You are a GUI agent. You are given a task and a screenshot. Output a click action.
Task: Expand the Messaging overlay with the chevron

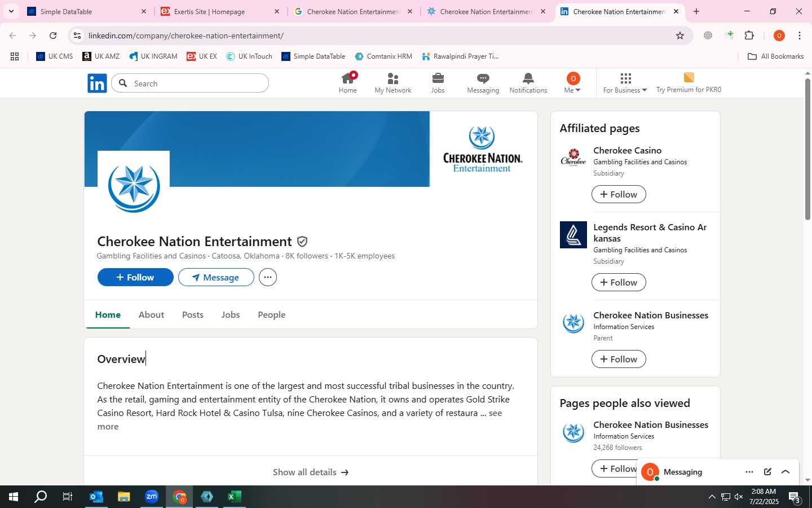click(x=785, y=472)
